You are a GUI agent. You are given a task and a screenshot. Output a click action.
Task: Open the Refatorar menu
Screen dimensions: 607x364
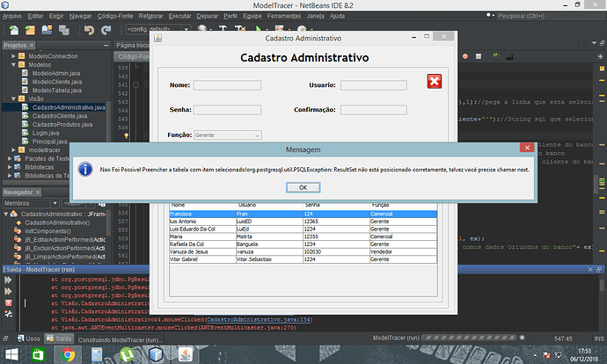[x=151, y=16]
